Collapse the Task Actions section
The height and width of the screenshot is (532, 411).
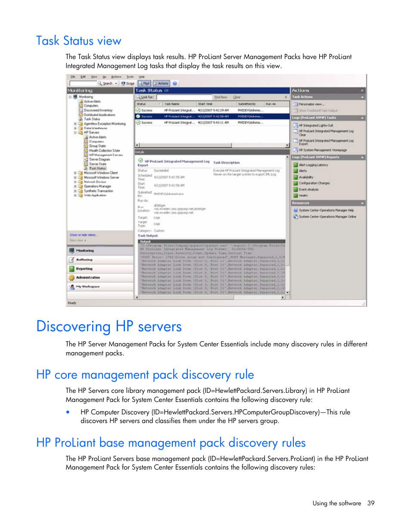click(362, 97)
